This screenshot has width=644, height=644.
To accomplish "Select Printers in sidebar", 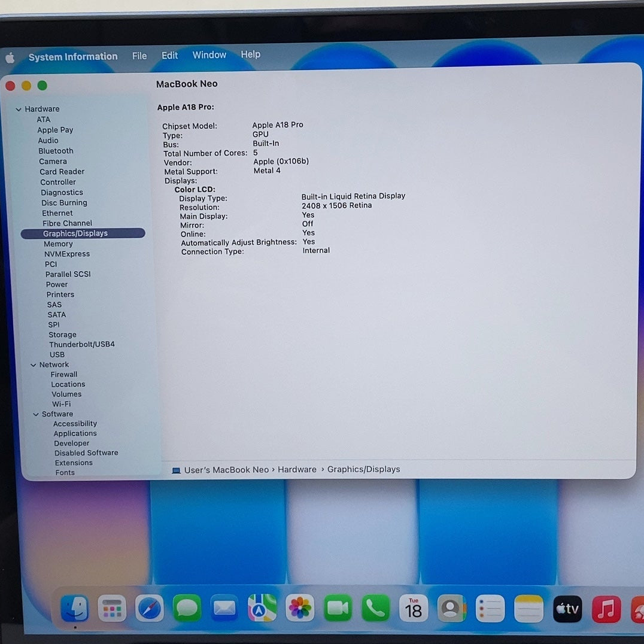I will click(60, 294).
